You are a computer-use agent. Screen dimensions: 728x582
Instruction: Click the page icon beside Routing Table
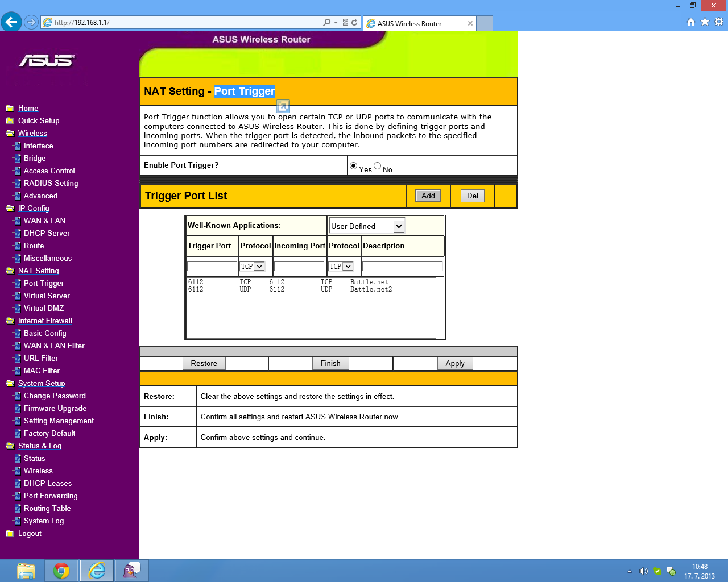18,509
